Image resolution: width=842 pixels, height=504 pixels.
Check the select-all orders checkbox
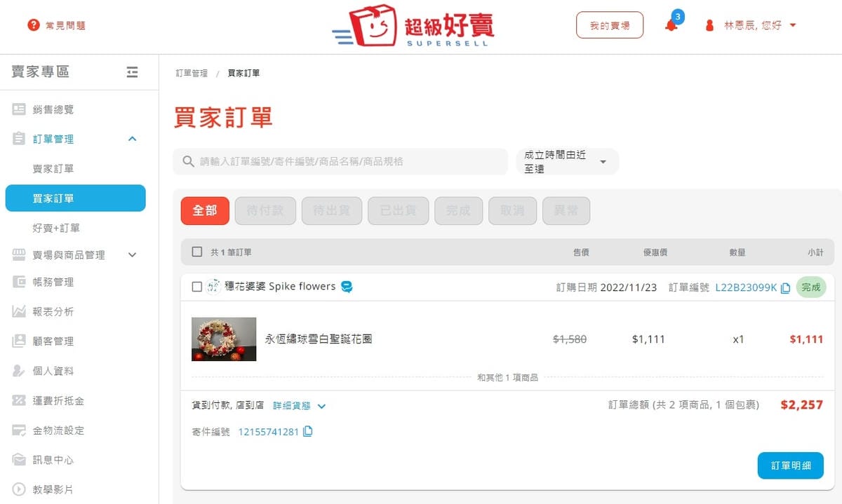click(x=197, y=253)
